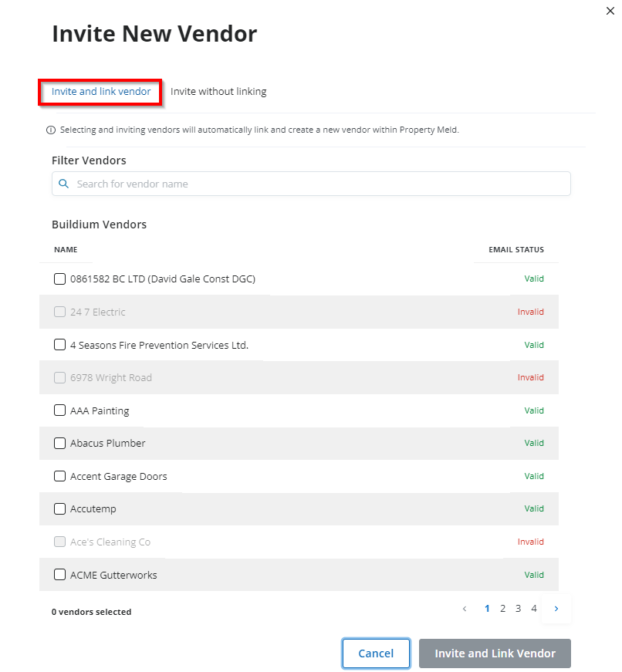Check the Accent Garage Doors vendor
622x672 pixels.
[x=59, y=476]
